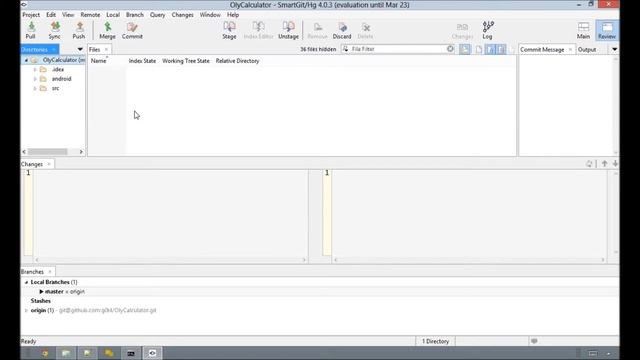Select the Stashes entry

[x=41, y=301]
